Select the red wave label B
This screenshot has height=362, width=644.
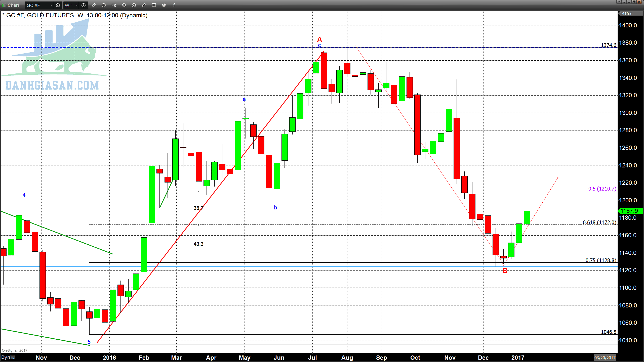click(x=505, y=271)
